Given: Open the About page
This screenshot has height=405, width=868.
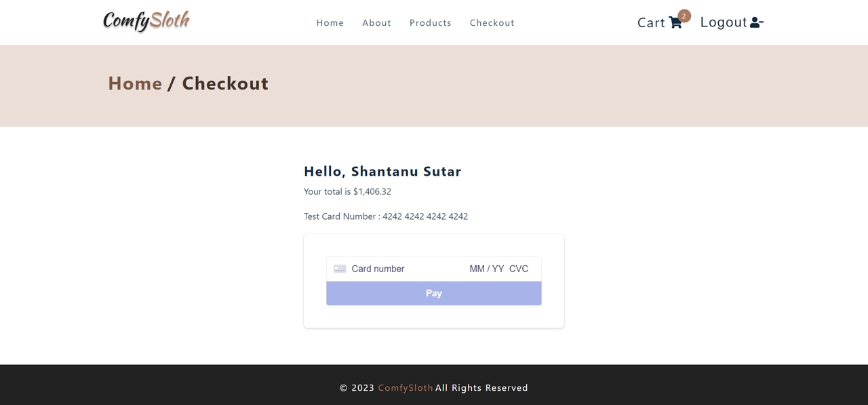Looking at the screenshot, I should coord(376,23).
